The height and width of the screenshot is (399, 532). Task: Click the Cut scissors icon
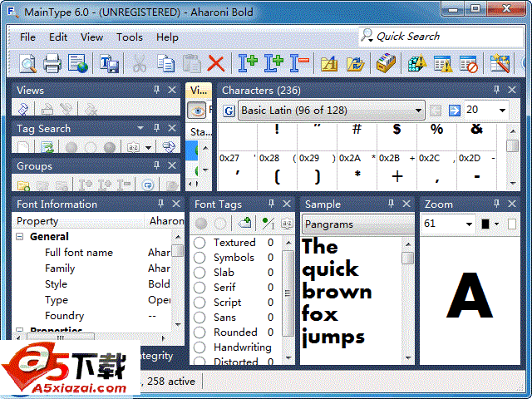coord(139,63)
